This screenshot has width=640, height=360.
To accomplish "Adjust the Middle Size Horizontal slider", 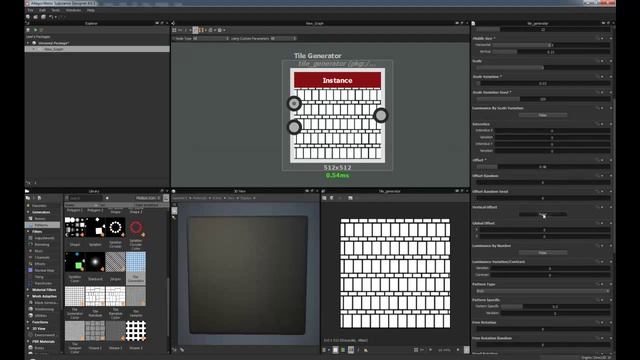I will [x=551, y=45].
